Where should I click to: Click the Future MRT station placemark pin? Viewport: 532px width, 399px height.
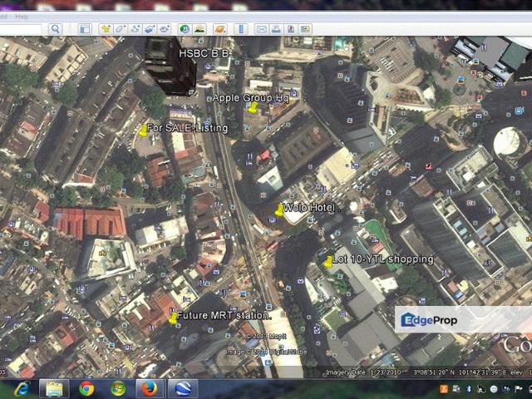(x=173, y=318)
